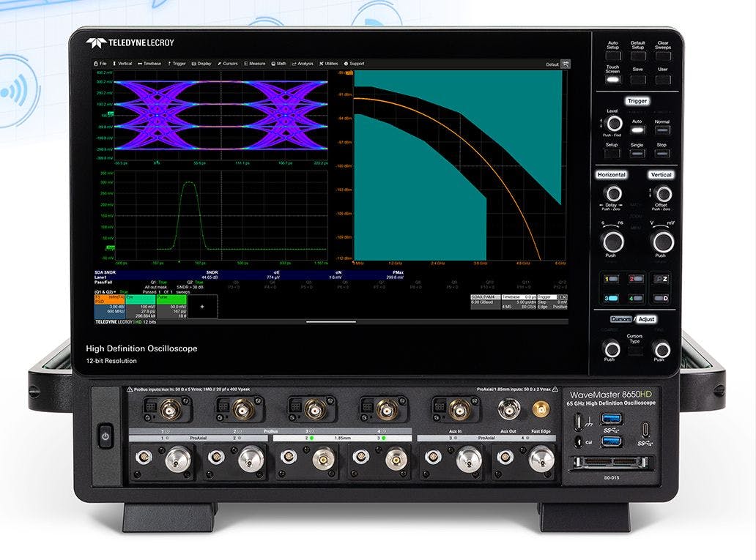Screen dimensions: 756x560
Task: Toggle Auto trigger mode
Action: pyautogui.click(x=637, y=130)
